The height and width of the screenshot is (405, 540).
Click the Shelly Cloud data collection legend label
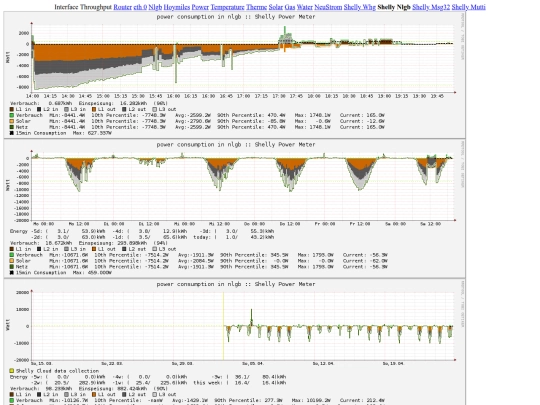(57, 371)
